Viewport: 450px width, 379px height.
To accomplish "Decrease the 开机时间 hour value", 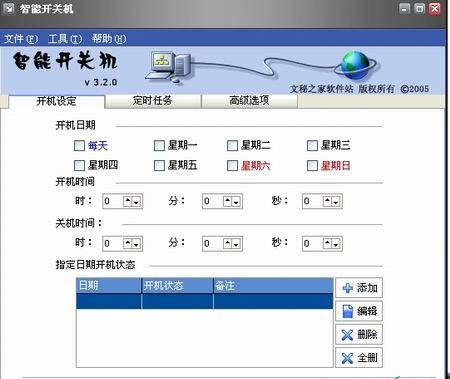I will (136, 201).
